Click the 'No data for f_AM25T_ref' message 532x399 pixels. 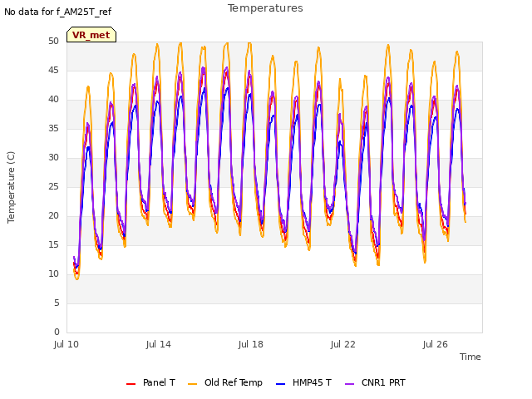[57, 12]
